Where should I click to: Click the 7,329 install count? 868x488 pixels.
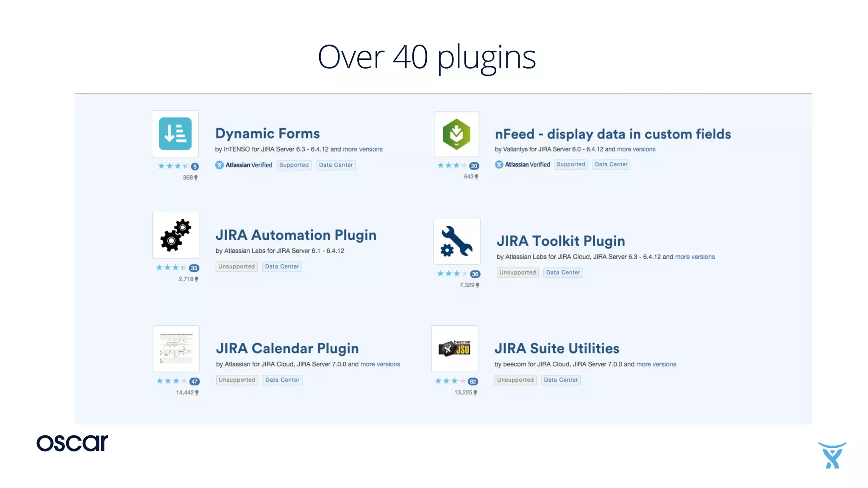click(470, 285)
